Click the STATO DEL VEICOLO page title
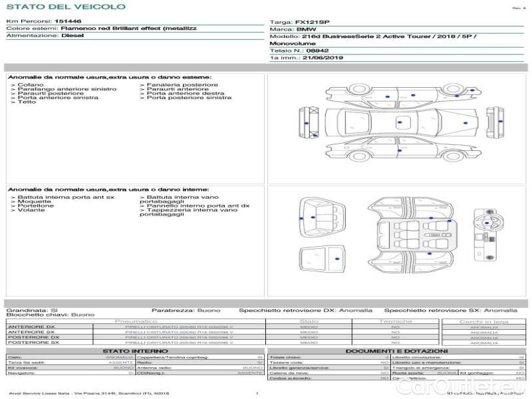 point(66,7)
